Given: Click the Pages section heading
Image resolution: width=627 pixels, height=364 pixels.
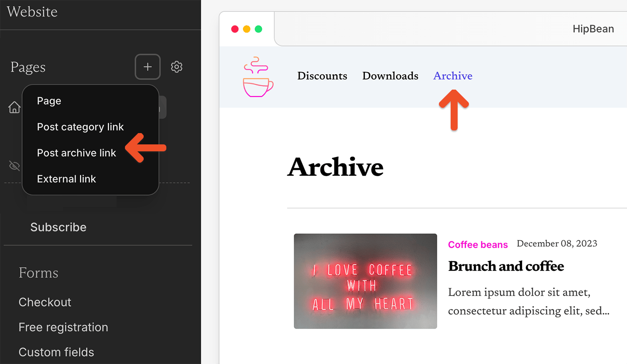Looking at the screenshot, I should 28,67.
